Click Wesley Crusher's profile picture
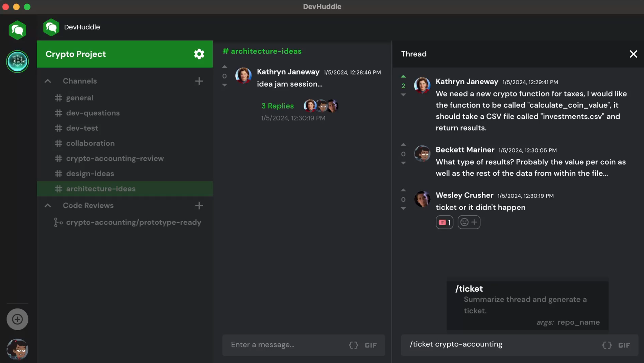The height and width of the screenshot is (363, 644). pos(422,199)
